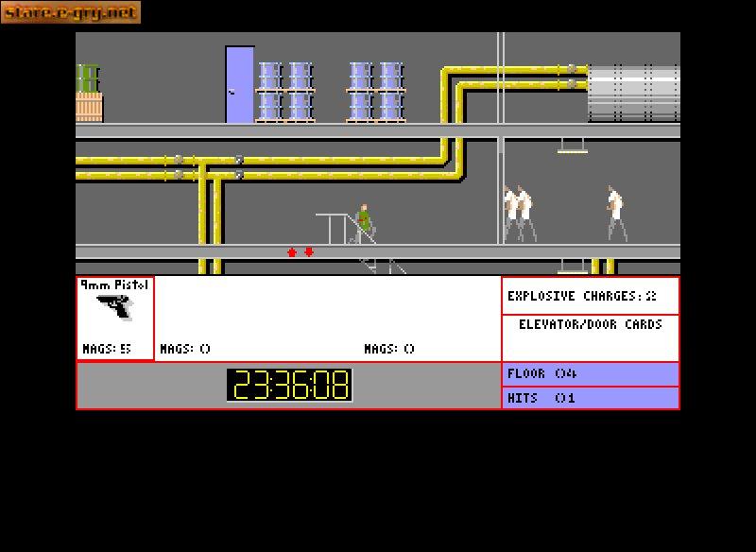Click the green-uniformed player on the stairs
Screen dimensions: 756x552
[364, 224]
